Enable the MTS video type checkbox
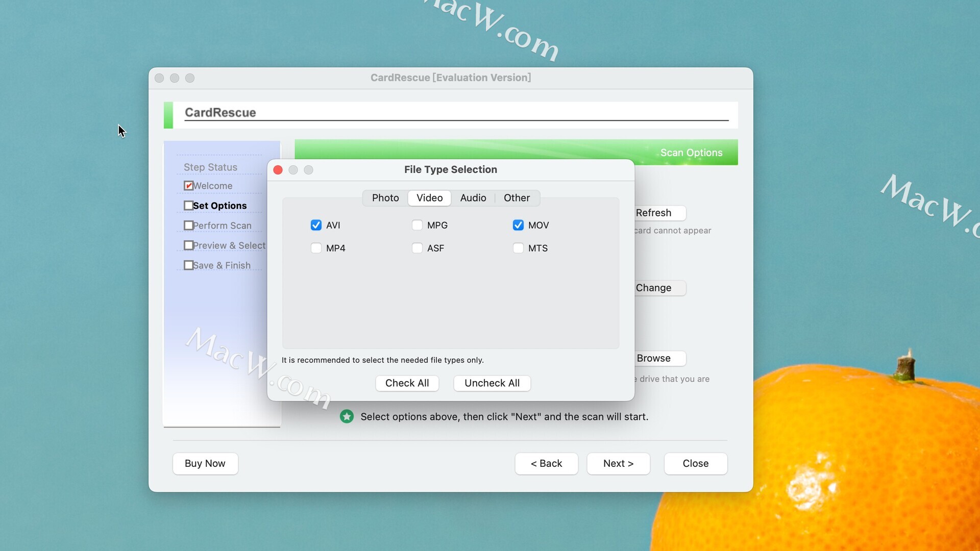This screenshot has height=551, width=980. [518, 248]
